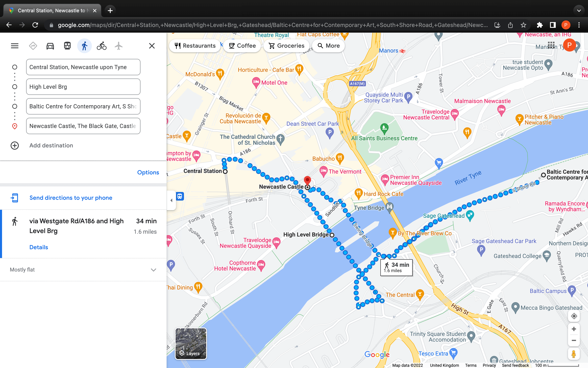
Task: Open Google account avatar on map
Action: 569,45
